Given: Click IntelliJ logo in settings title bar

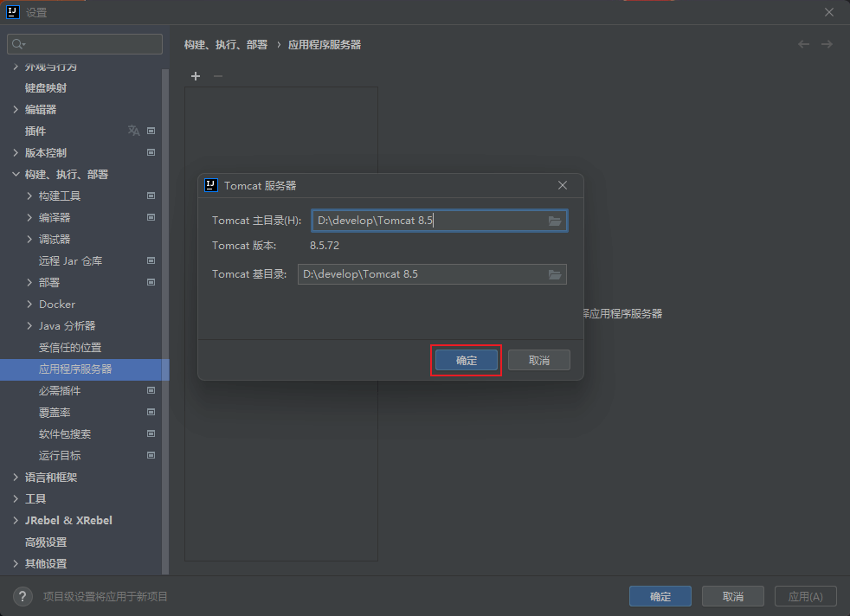Looking at the screenshot, I should coord(12,12).
